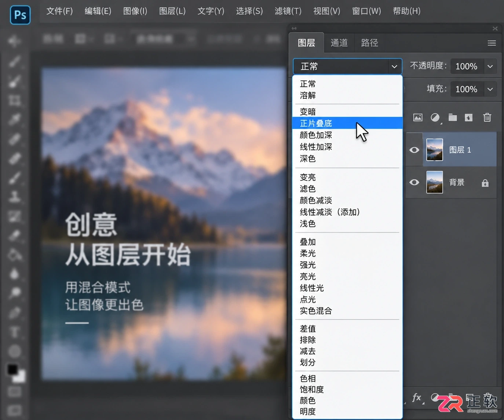Choose 叠加 blend mode
The width and height of the screenshot is (504, 420).
(347, 242)
